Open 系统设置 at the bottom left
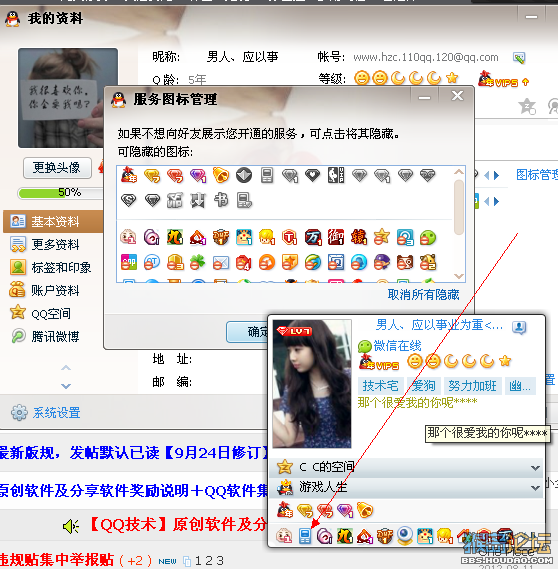The width and height of the screenshot is (558, 569). 46,413
